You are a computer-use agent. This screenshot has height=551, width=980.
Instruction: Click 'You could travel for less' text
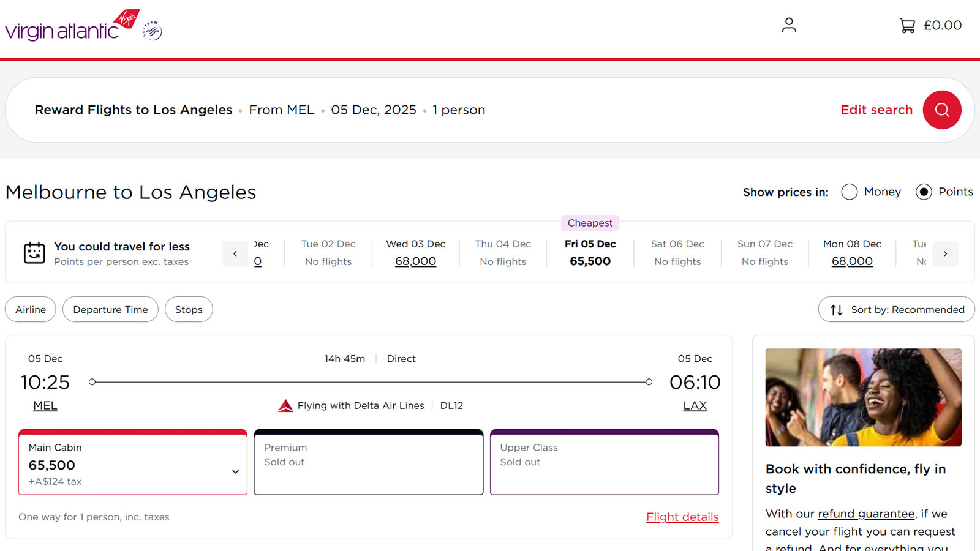(122, 246)
